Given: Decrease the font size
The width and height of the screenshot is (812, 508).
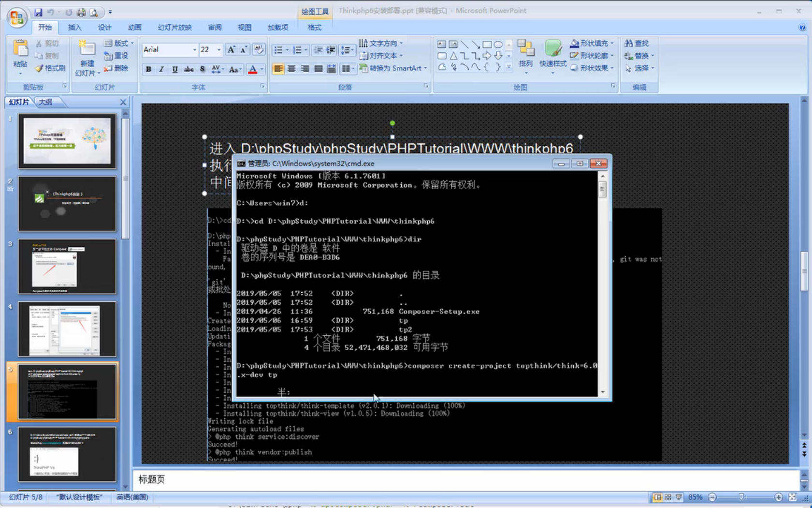Looking at the screenshot, I should point(244,49).
